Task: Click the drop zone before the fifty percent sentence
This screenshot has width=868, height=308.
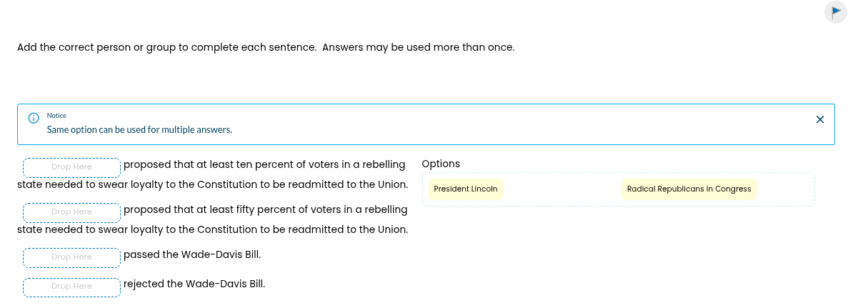Action: point(71,212)
